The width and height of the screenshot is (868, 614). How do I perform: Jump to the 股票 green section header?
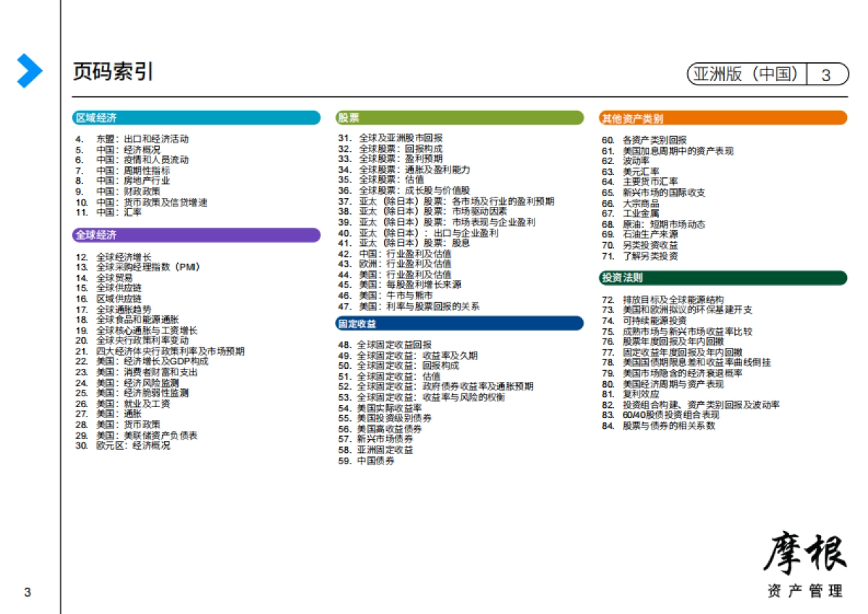point(459,118)
